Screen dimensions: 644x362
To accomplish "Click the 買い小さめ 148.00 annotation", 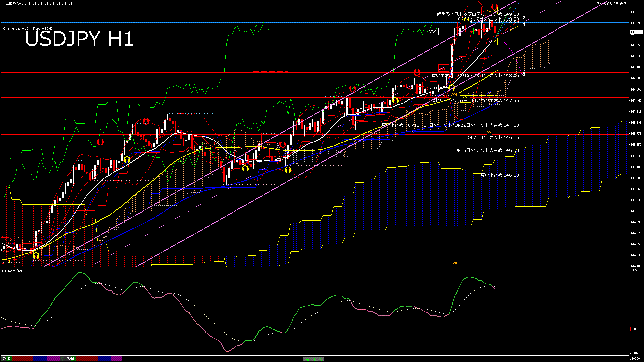I will coord(475,76).
